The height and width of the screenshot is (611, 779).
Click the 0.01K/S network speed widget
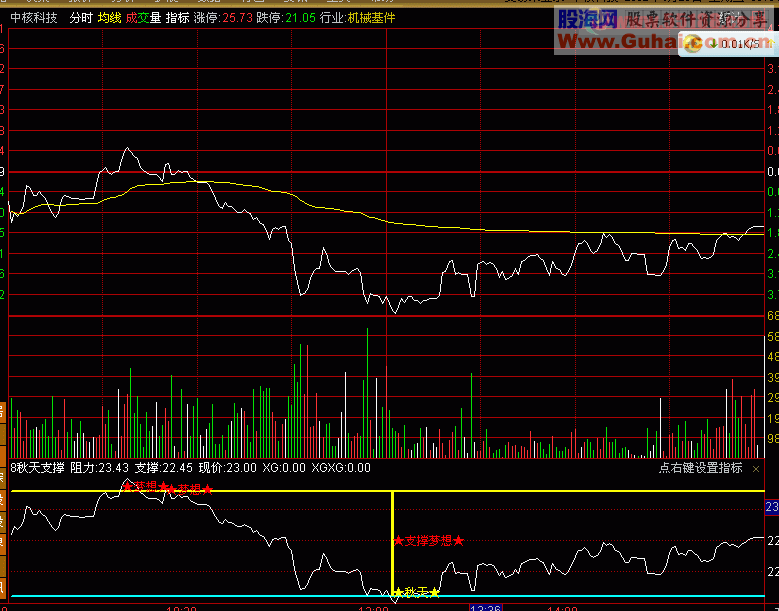click(x=728, y=44)
